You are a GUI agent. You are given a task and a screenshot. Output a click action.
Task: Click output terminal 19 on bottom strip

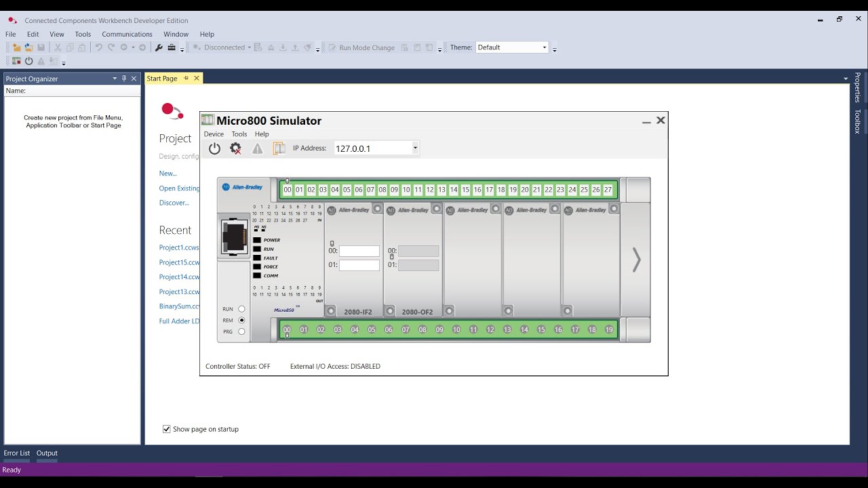[x=609, y=330]
